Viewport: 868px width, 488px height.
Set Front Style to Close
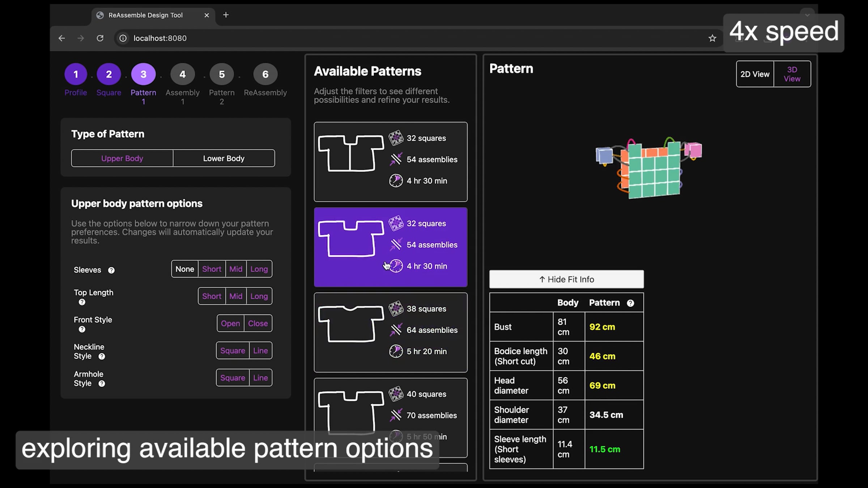258,323
